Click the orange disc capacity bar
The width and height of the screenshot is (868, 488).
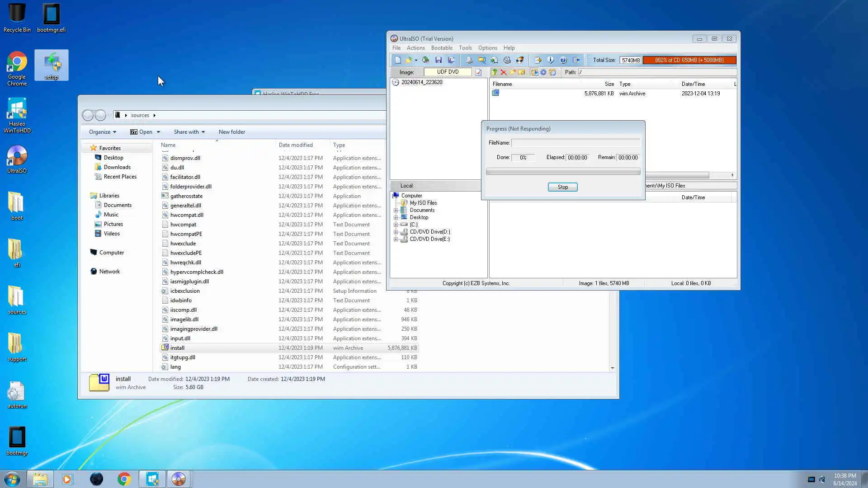(689, 60)
